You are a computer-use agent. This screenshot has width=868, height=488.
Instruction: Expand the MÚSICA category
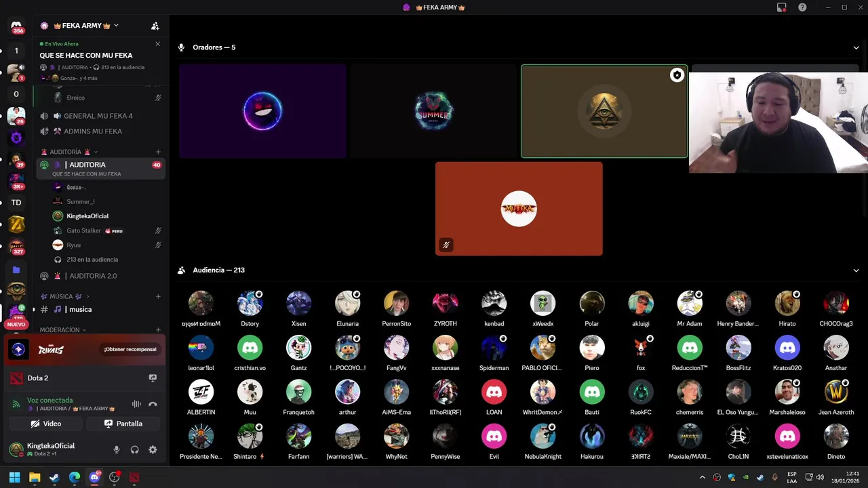[65, 296]
